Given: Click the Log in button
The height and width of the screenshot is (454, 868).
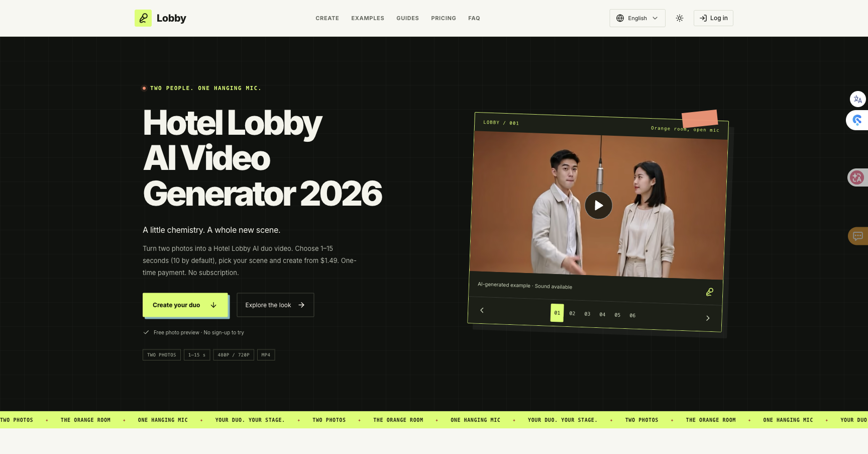Looking at the screenshot, I should tap(713, 18).
